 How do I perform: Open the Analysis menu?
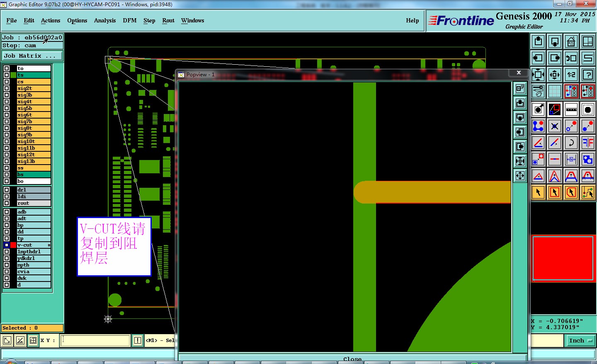click(105, 20)
